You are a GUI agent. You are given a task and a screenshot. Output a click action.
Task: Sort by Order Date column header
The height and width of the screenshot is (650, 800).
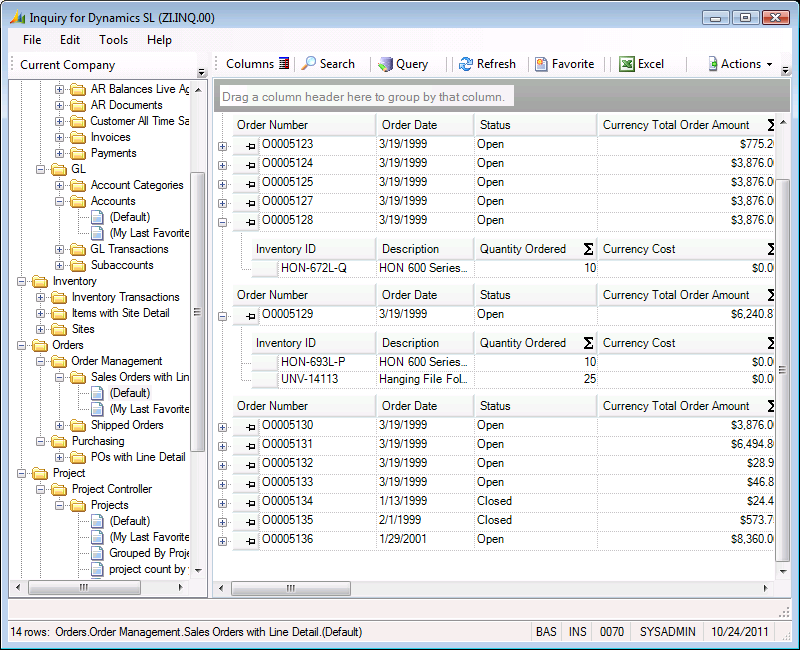[409, 125]
